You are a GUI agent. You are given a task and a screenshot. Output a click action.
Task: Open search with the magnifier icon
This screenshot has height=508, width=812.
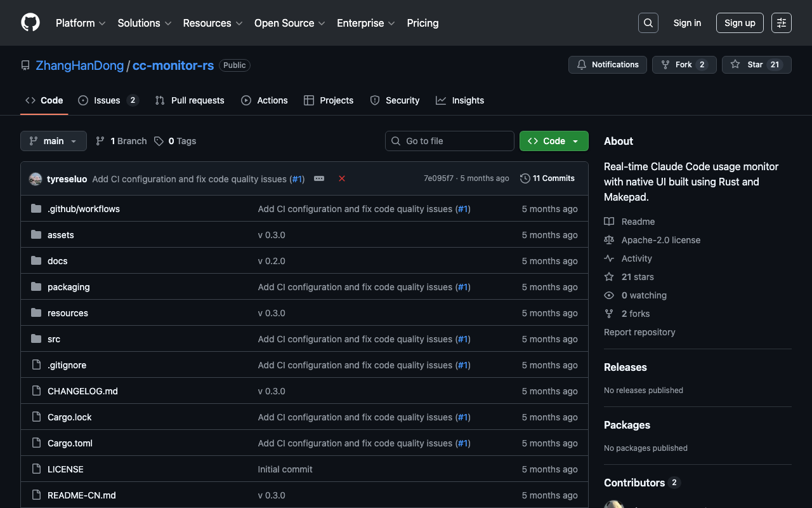click(648, 23)
